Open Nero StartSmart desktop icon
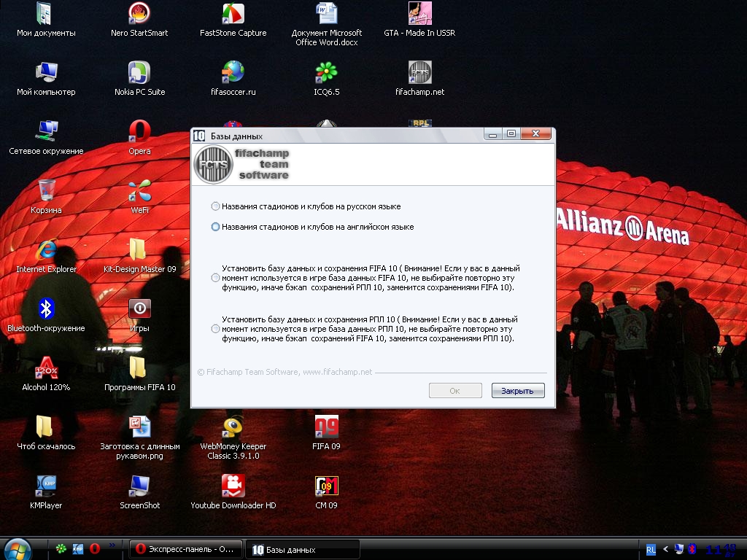The height and width of the screenshot is (560, 747). click(139, 20)
